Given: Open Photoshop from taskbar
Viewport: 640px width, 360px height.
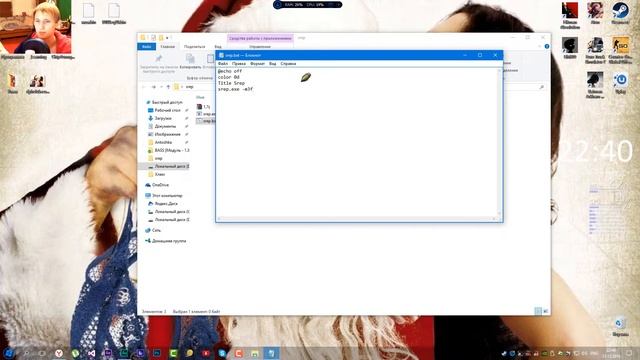Looking at the screenshot, I should (157, 353).
